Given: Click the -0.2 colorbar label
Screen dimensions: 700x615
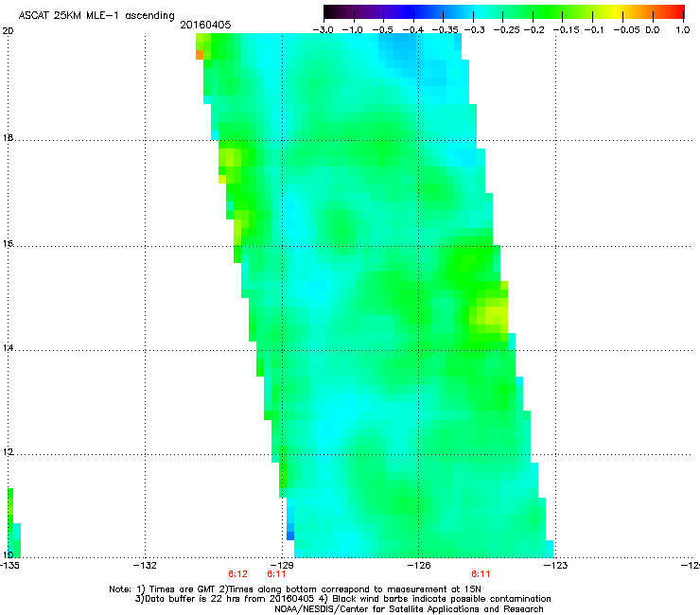Looking at the screenshot, I should pyautogui.click(x=534, y=30).
